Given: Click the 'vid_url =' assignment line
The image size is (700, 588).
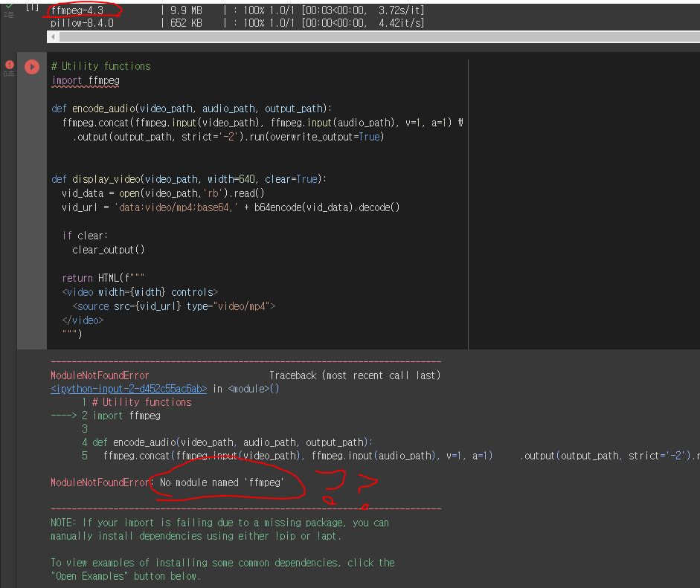Looking at the screenshot, I should tap(231, 207).
